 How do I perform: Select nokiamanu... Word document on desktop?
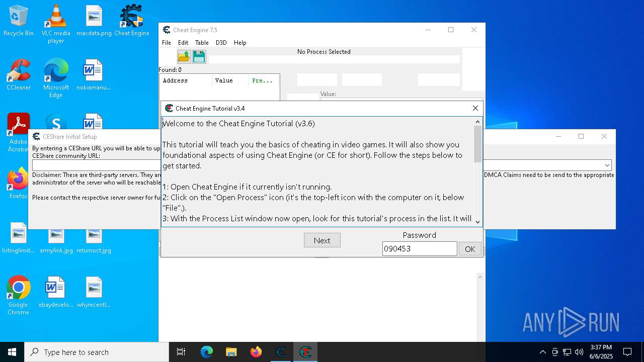pos(94,75)
